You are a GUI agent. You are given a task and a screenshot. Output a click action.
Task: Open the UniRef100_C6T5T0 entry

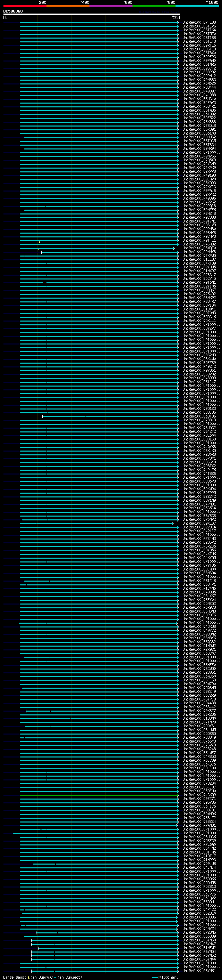199,34
